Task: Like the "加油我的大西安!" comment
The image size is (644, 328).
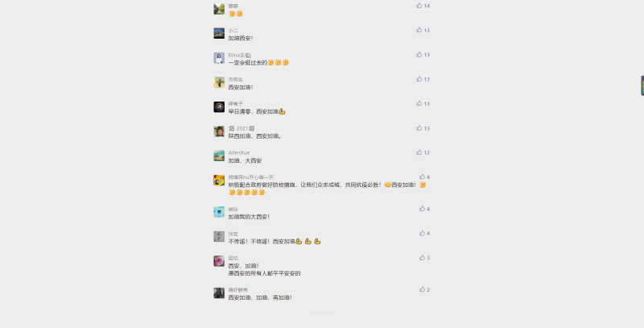Action: (422, 209)
